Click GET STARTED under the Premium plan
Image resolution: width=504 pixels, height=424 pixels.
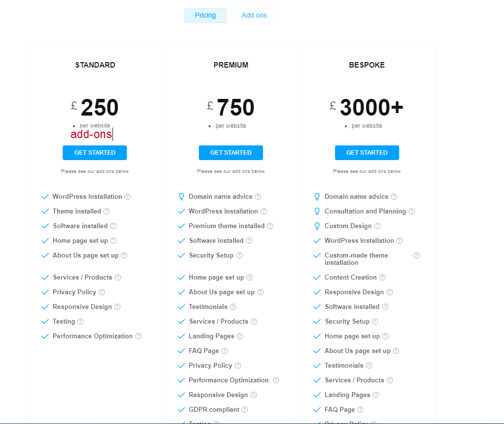pyautogui.click(x=231, y=153)
